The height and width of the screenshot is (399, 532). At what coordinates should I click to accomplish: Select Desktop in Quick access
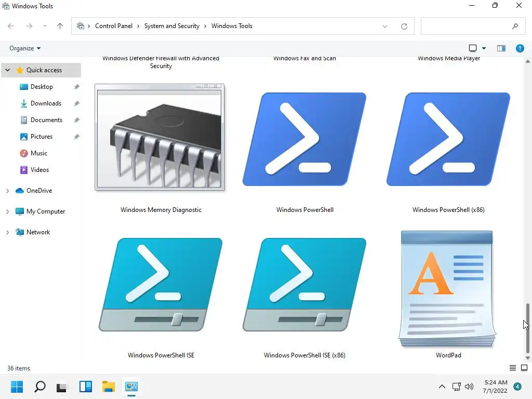[x=42, y=87]
